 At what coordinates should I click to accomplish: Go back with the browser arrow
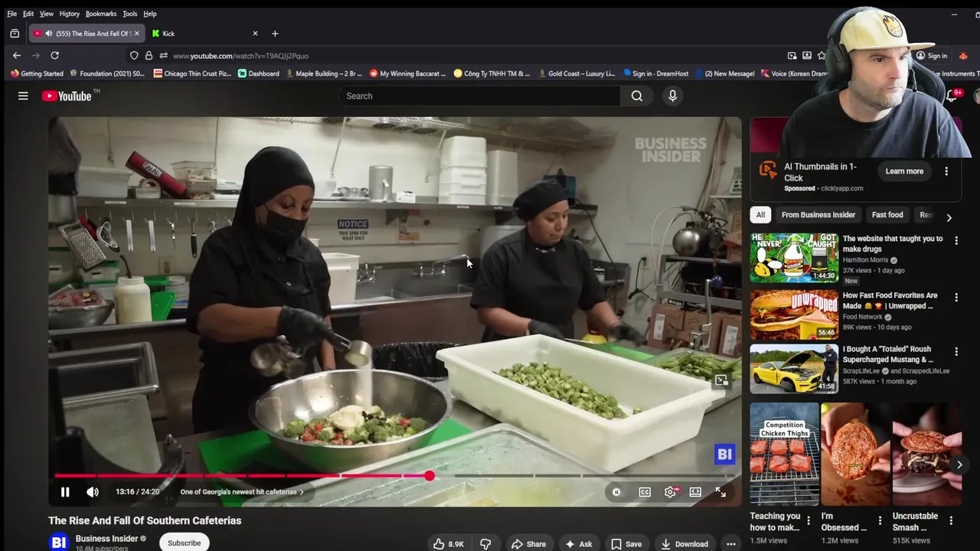click(16, 56)
